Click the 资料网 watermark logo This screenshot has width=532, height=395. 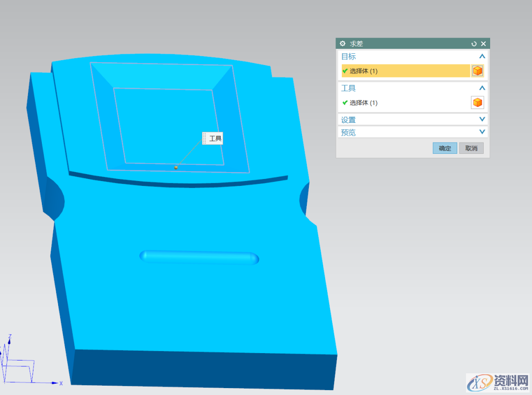click(x=498, y=383)
